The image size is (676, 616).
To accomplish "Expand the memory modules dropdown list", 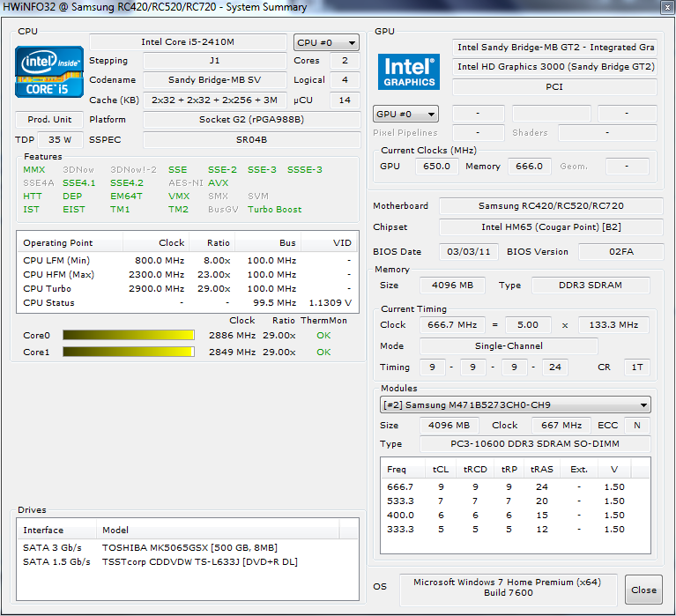I will (516, 404).
